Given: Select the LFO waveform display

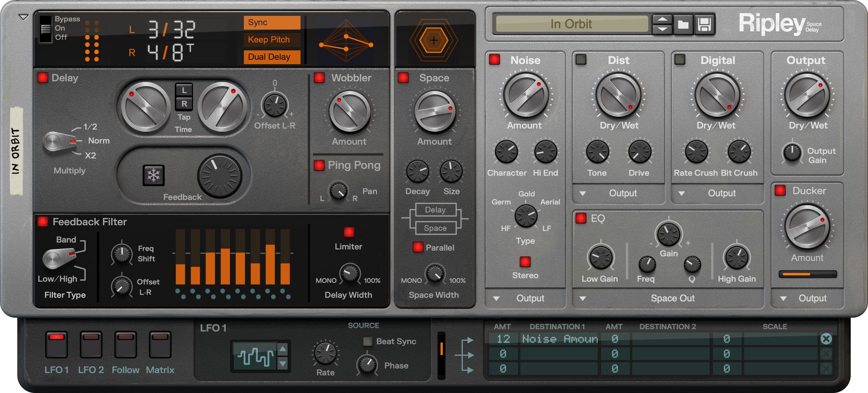Looking at the screenshot, I should [255, 357].
